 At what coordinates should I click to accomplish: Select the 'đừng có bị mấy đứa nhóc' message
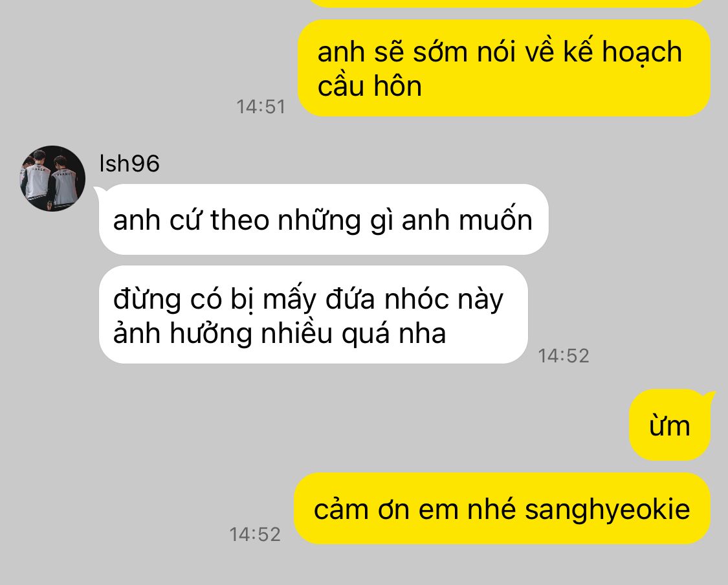point(313,315)
